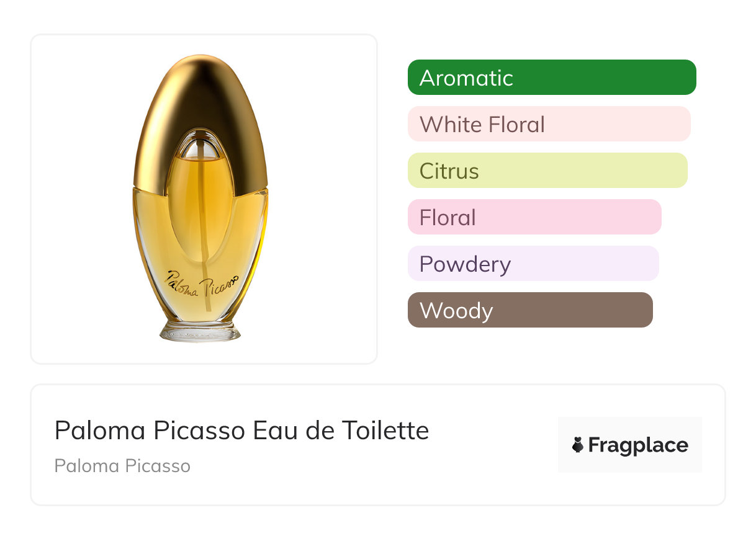
Task: Select the lavender Powdery accord bar
Action: pos(533,264)
